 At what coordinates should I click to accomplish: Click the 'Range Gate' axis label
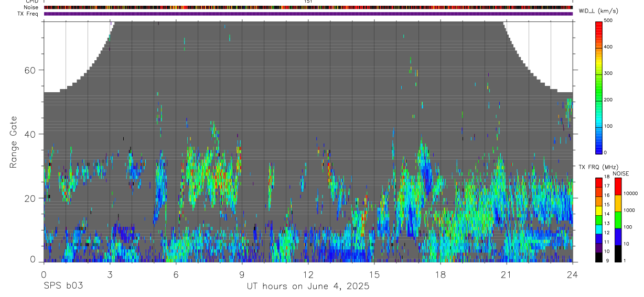[x=15, y=141]
